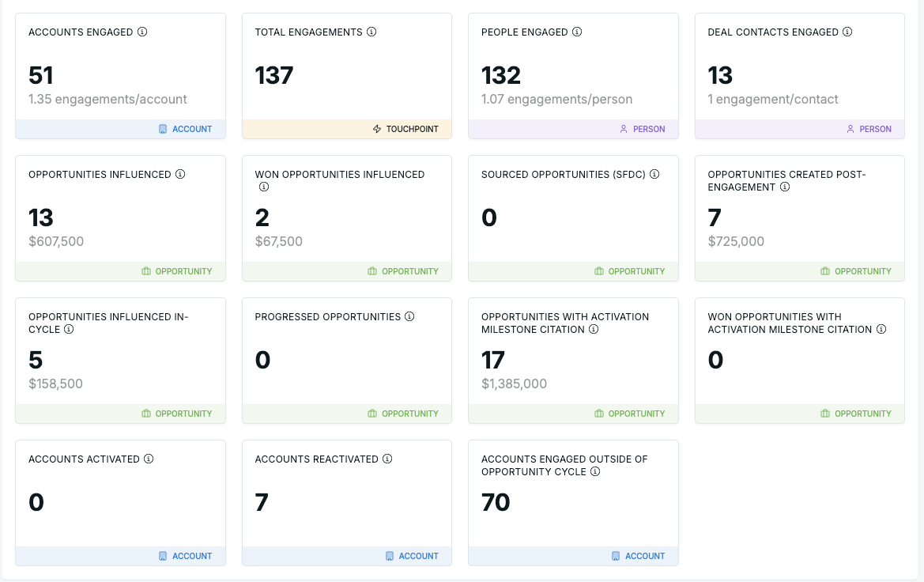Click Account tag on Accounts Reactivated card

pyautogui.click(x=412, y=556)
